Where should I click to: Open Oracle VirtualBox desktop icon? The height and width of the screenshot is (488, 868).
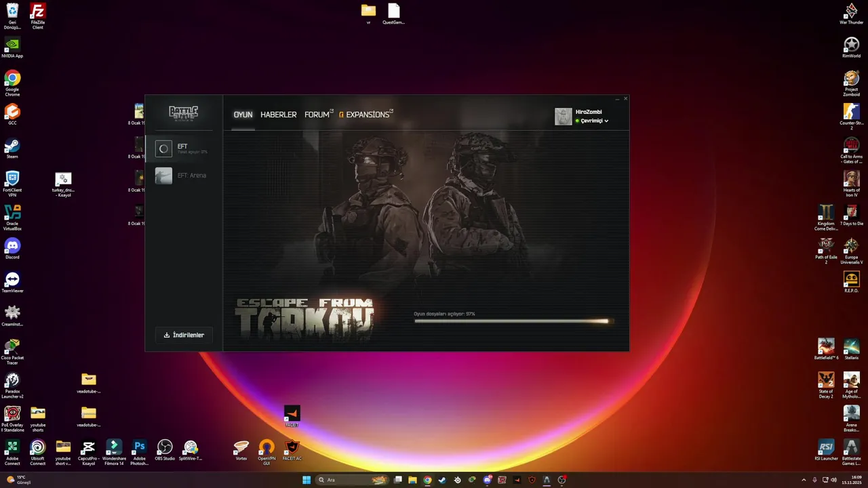tap(12, 218)
